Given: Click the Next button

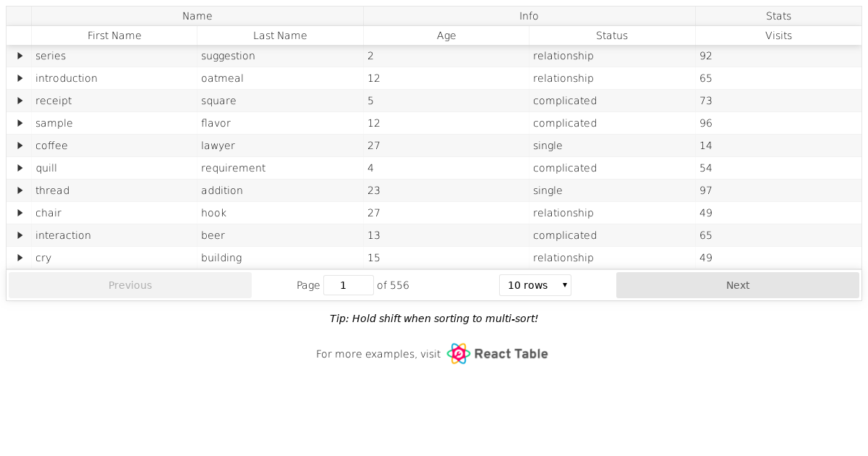Looking at the screenshot, I should click(737, 284).
